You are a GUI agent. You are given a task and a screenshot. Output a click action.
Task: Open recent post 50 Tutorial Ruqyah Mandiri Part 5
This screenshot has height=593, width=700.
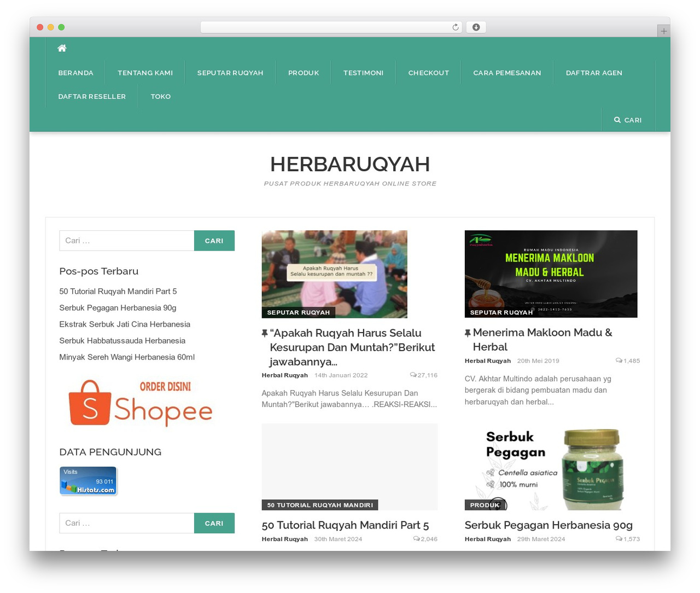click(x=118, y=292)
